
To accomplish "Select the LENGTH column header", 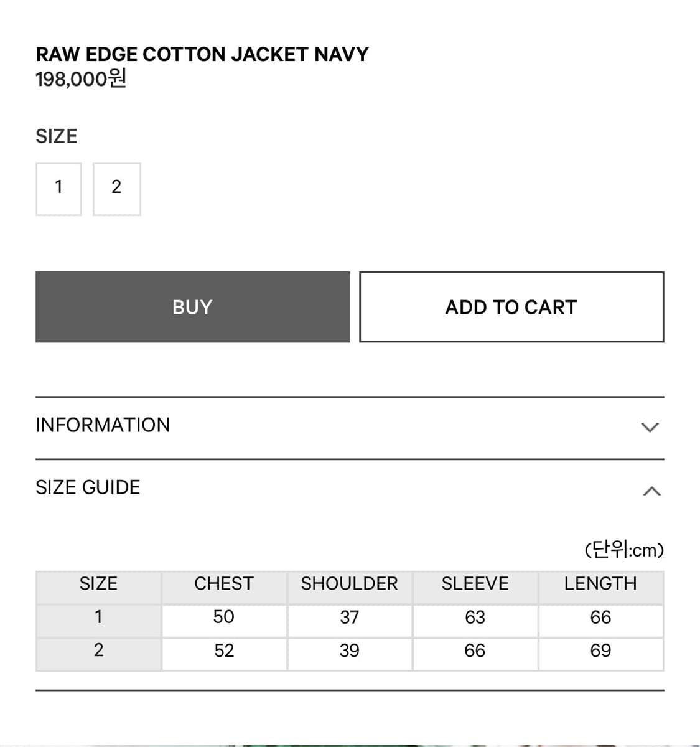I will 600,584.
